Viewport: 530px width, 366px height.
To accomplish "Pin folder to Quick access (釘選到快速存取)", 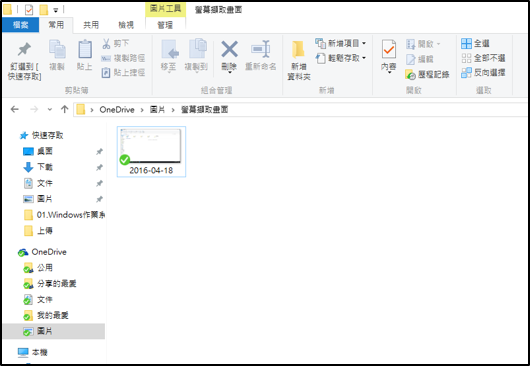I will [24, 60].
